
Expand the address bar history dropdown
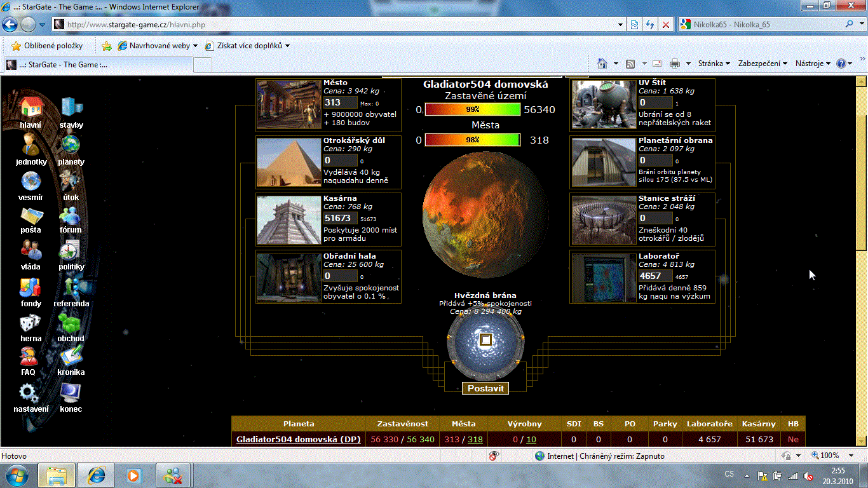[620, 25]
